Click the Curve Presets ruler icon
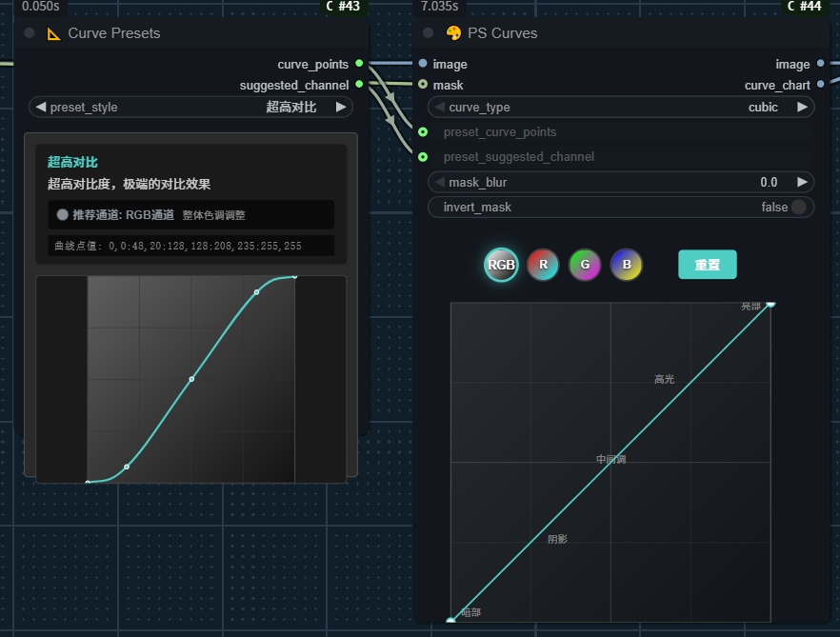 (x=53, y=33)
